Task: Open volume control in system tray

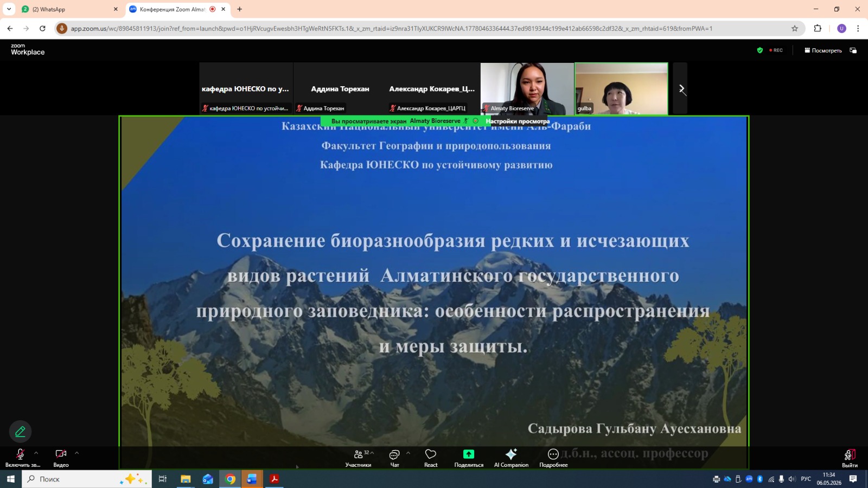Action: point(792,479)
